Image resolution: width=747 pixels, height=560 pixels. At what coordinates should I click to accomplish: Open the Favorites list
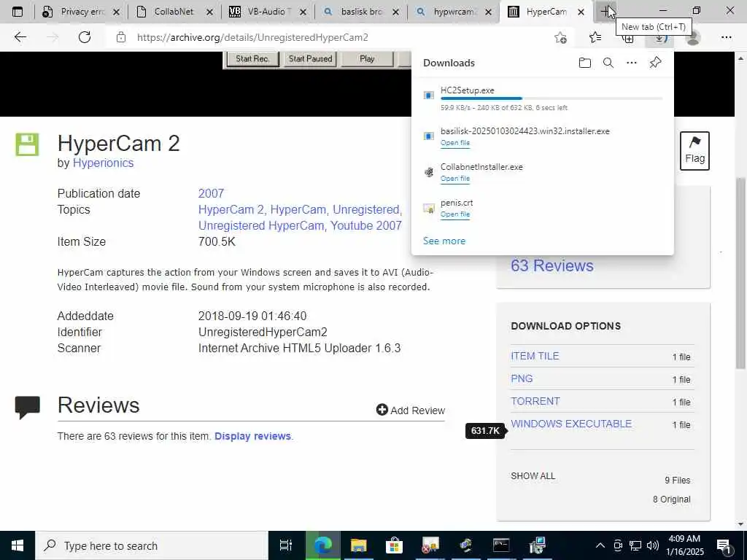tap(595, 37)
